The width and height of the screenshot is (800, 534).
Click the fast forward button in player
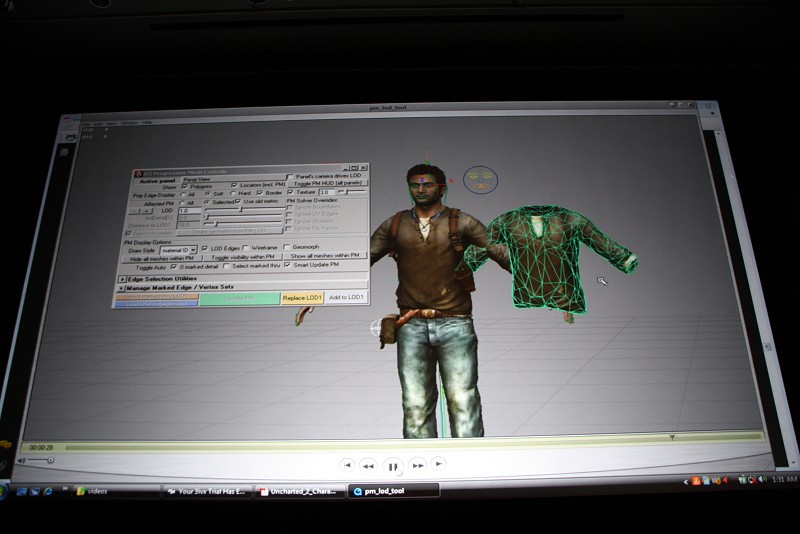pos(417,465)
